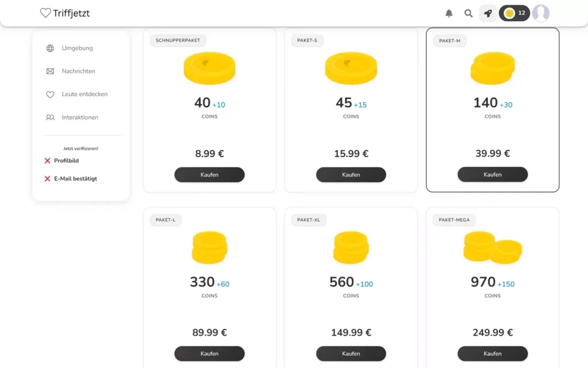Open the coin balance showing 12

point(514,13)
